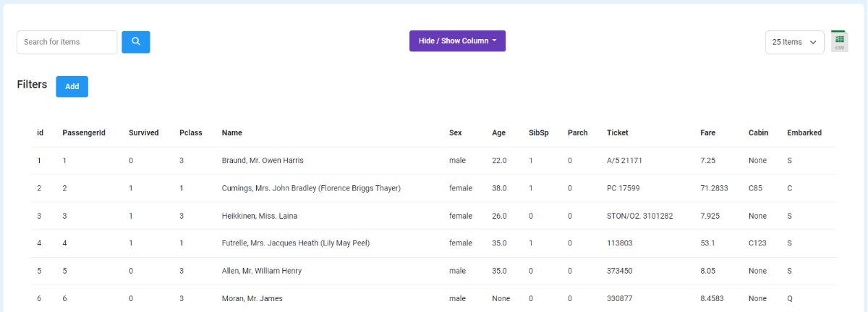
Task: Click fare value 7.25
Action: click(x=707, y=160)
